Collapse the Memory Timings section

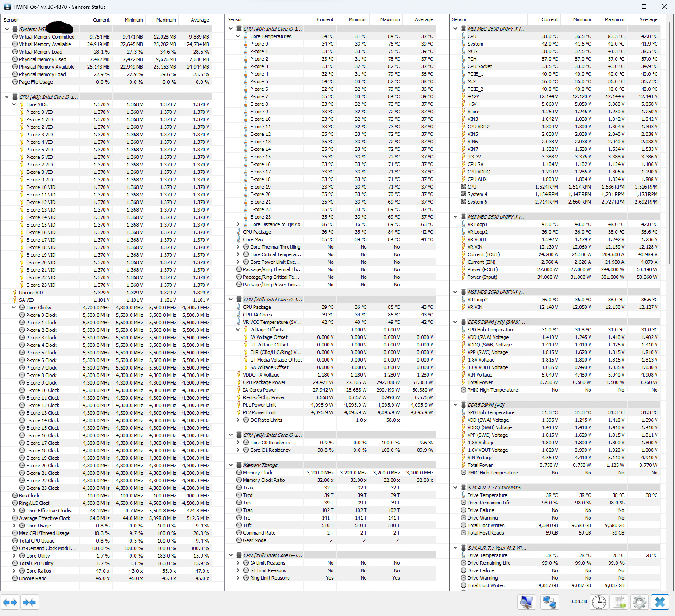click(x=231, y=465)
